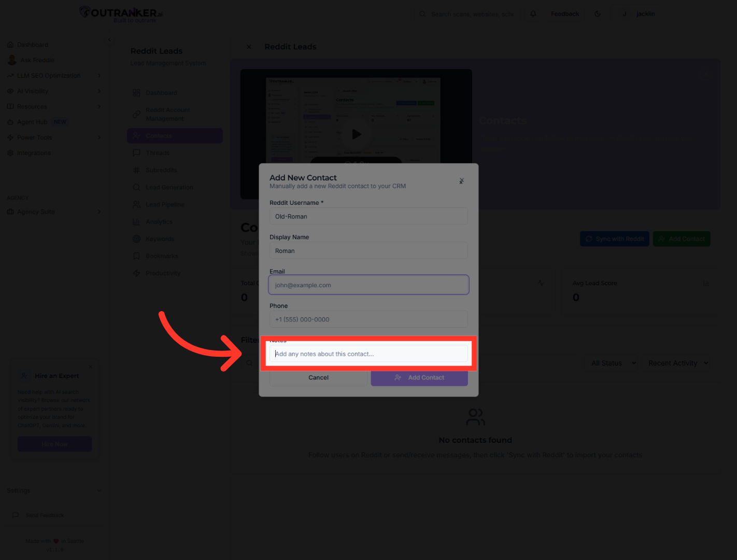Open the All Status filter dropdown
Screen dimensions: 737x560
pyautogui.click(x=614, y=363)
